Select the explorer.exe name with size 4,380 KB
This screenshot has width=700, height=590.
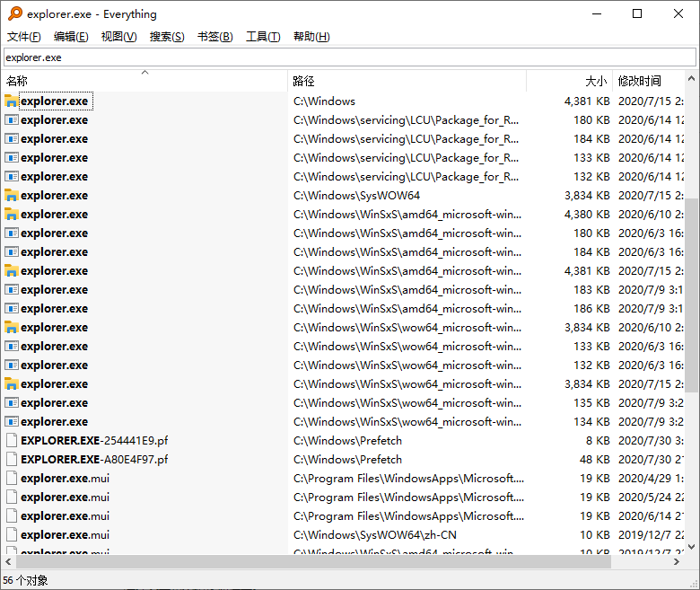(x=55, y=215)
